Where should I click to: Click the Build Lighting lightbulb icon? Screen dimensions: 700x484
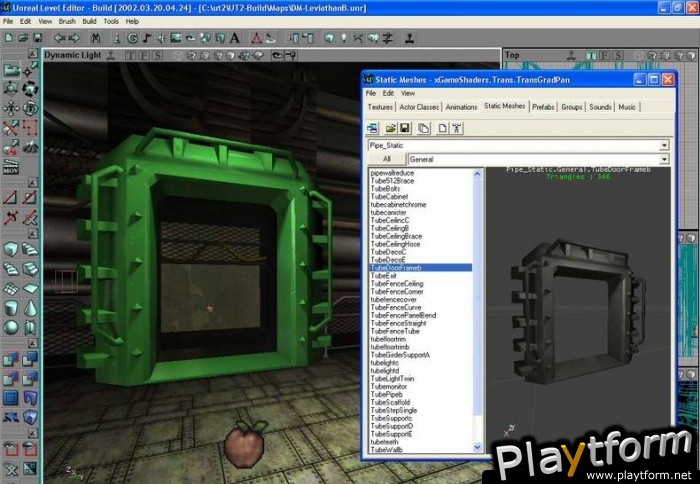344,38
